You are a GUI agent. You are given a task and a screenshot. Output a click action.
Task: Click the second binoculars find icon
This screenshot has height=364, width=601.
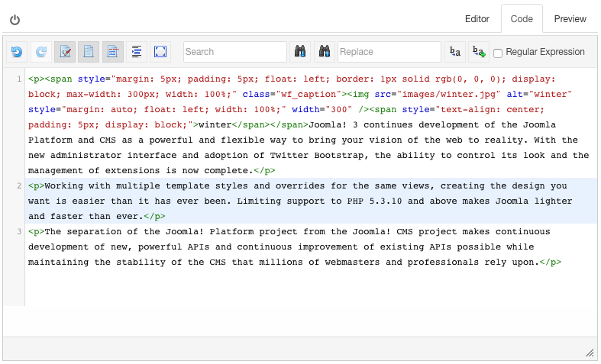[325, 52]
